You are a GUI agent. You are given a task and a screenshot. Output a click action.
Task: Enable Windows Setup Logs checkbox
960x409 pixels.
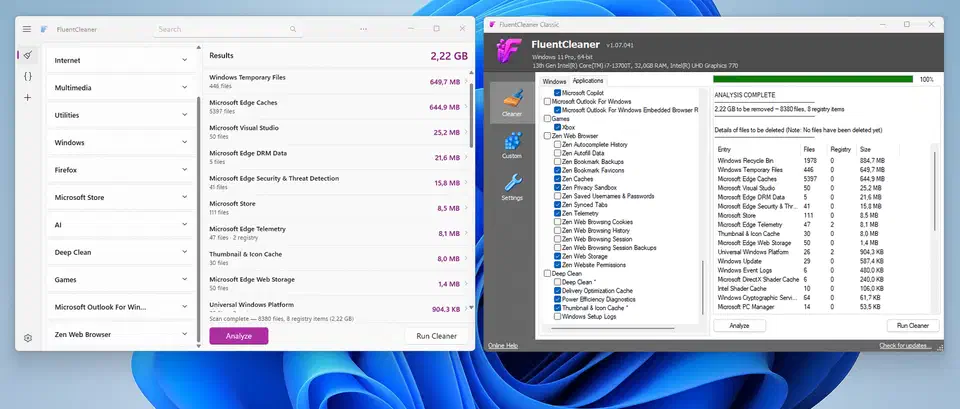click(557, 317)
